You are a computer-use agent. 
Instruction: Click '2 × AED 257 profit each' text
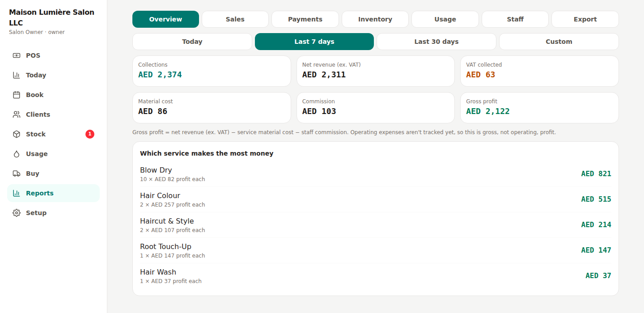(x=173, y=205)
